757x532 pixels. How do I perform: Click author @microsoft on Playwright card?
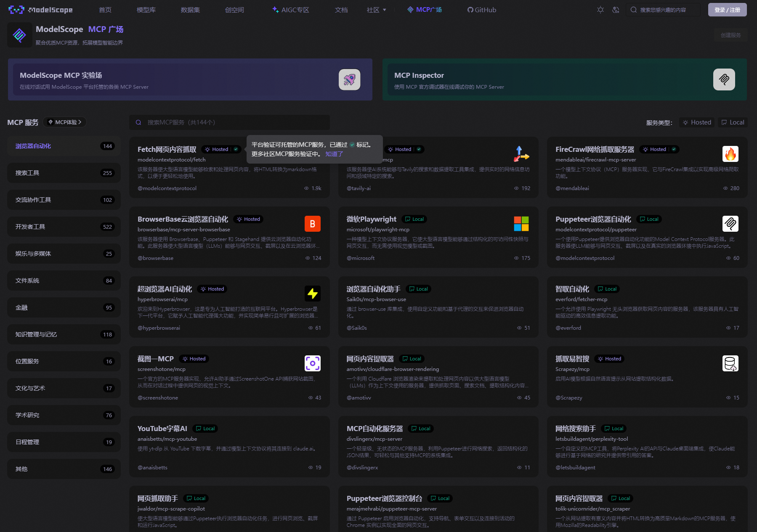(361, 258)
